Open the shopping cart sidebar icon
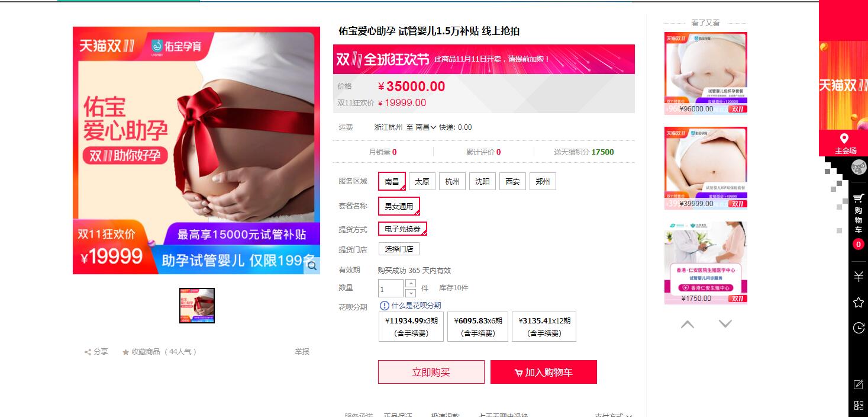This screenshot has height=417, width=868. (858, 198)
